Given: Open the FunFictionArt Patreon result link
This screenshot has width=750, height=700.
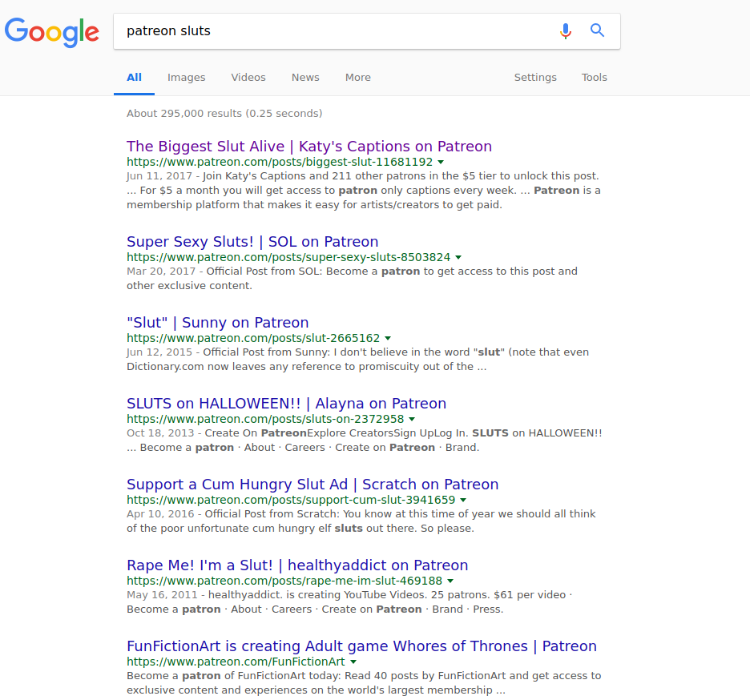Looking at the screenshot, I should tap(361, 646).
